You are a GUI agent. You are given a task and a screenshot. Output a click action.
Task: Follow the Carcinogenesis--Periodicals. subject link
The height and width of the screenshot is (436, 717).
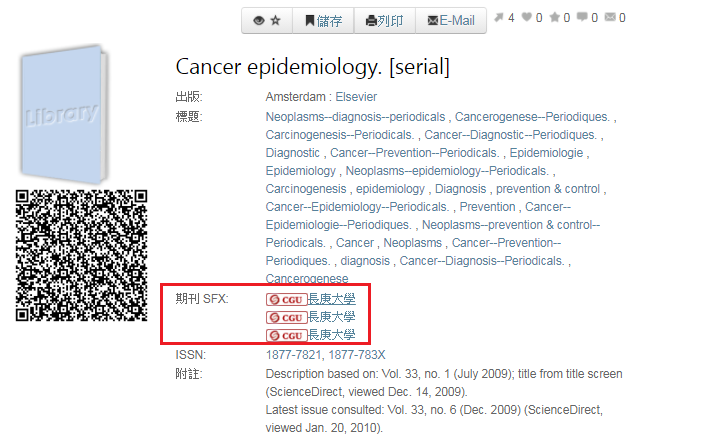tap(340, 135)
